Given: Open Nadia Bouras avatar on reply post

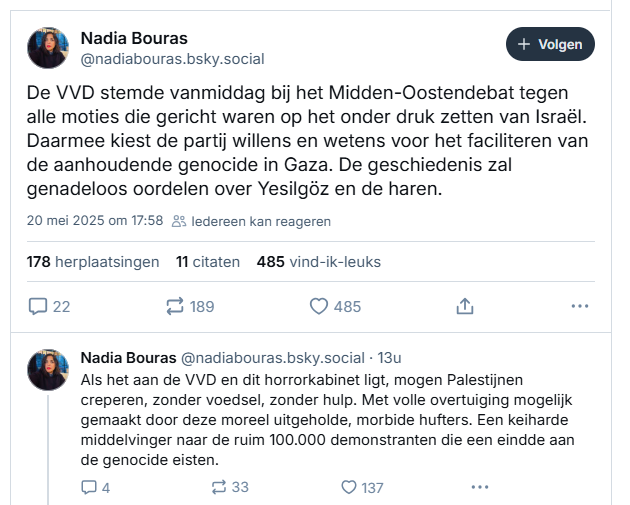Looking at the screenshot, I should (48, 370).
